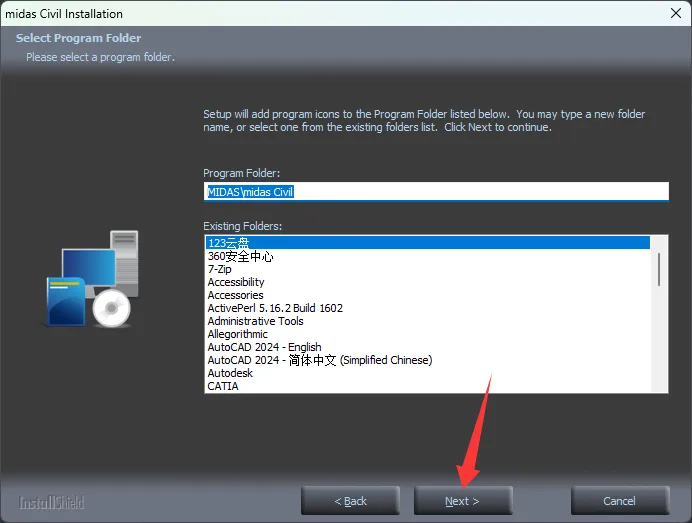Choose the Administrative Tools folder

pyautogui.click(x=428, y=321)
